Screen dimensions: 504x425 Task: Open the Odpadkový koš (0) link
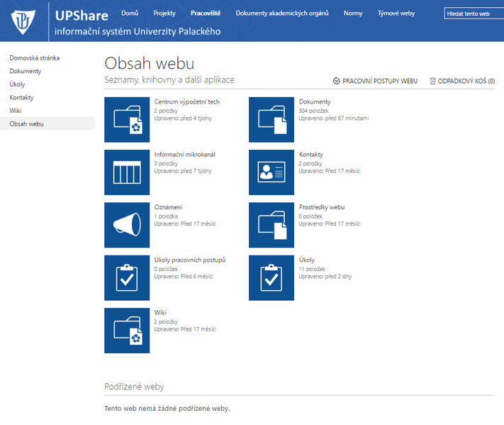(x=466, y=81)
